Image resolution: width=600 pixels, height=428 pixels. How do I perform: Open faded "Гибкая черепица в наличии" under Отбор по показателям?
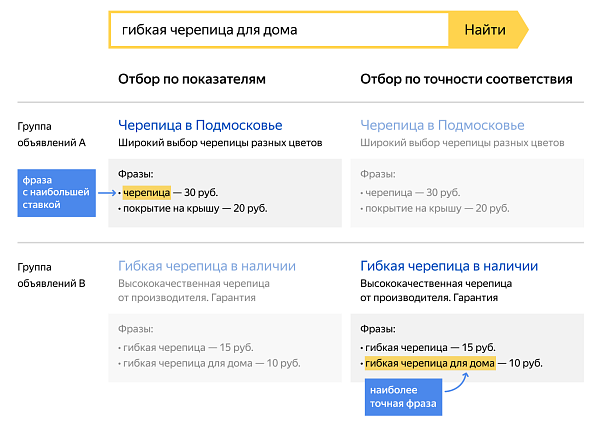[207, 266]
